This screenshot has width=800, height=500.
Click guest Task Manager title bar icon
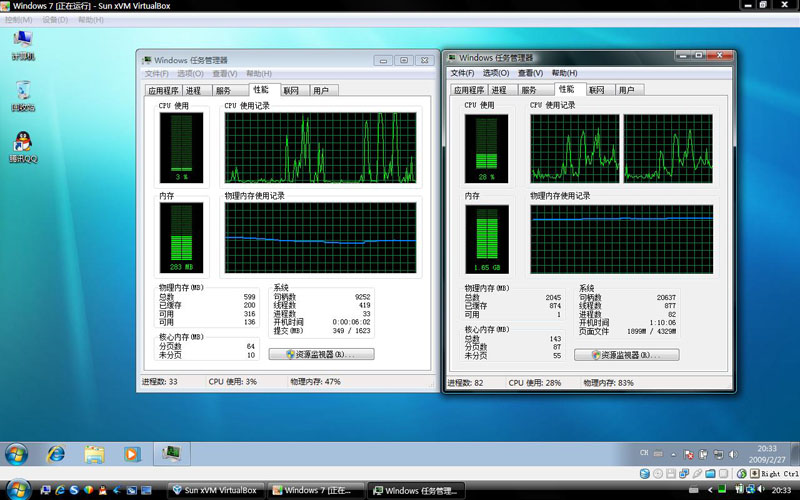tap(147, 60)
